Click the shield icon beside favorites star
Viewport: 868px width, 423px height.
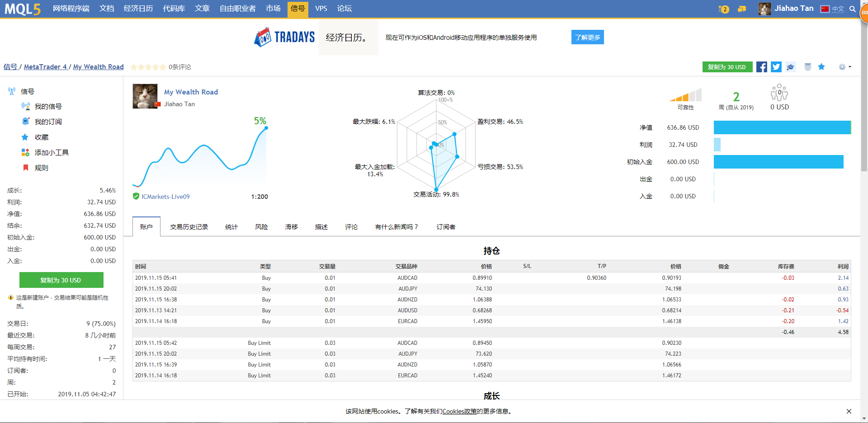click(808, 67)
